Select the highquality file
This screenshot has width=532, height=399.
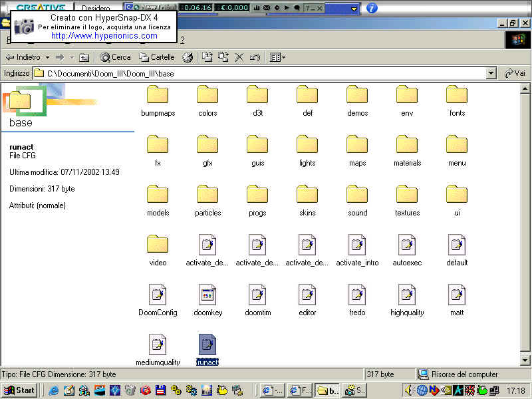click(407, 301)
